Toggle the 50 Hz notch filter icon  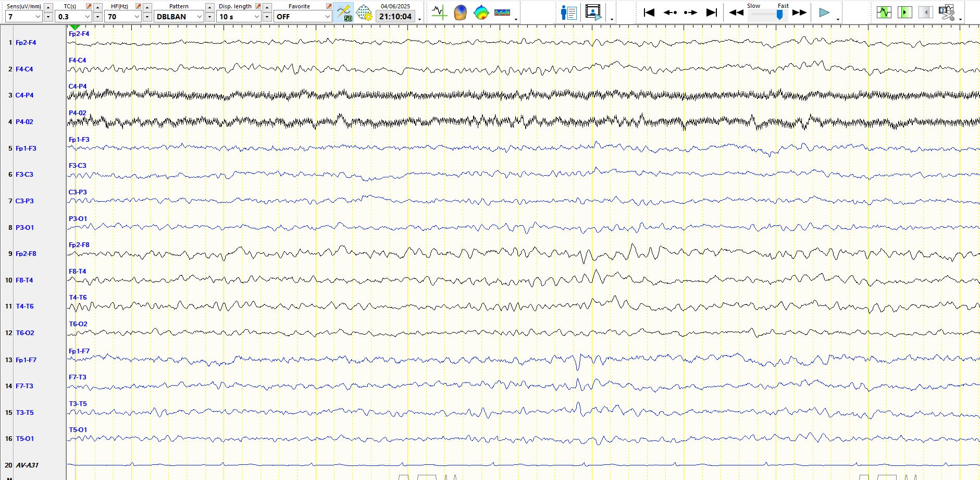click(344, 12)
